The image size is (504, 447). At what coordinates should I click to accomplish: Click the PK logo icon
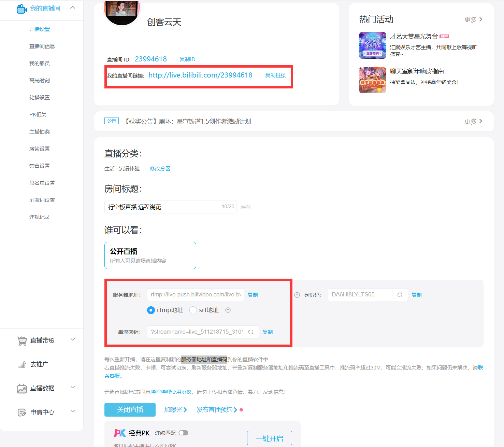120,433
